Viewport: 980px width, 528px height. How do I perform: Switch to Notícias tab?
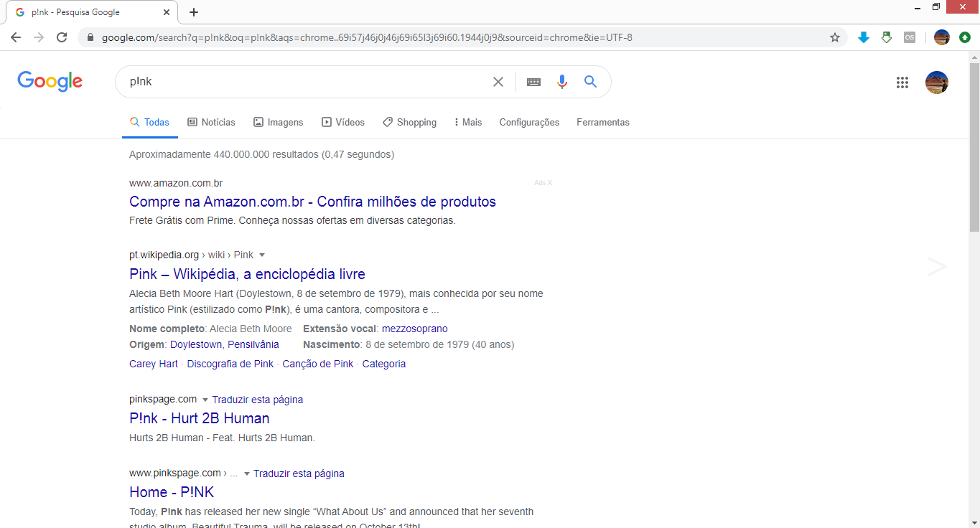point(211,123)
